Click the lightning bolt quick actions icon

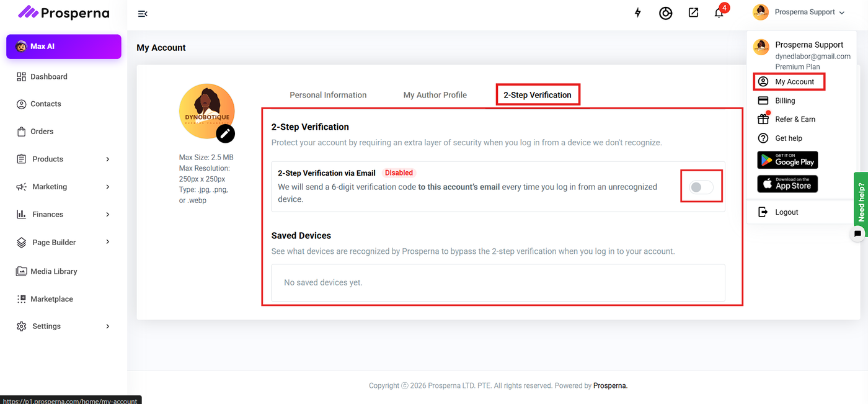[x=637, y=12]
